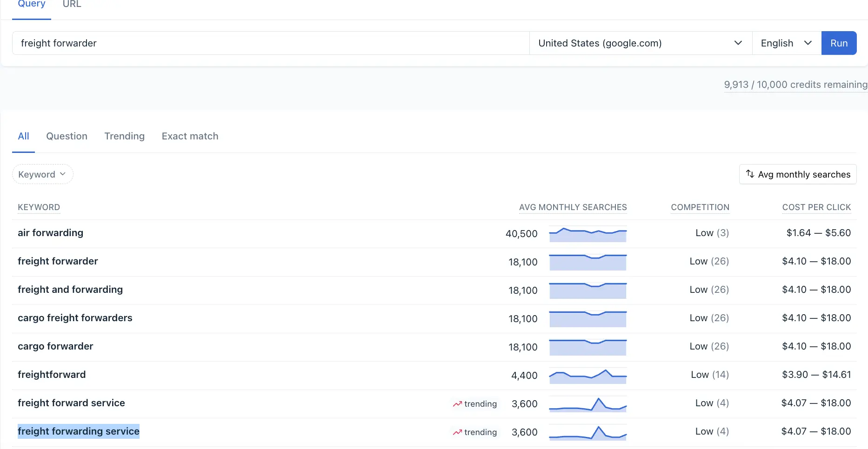
Task: Open the Exact match tab
Action: [x=190, y=136]
